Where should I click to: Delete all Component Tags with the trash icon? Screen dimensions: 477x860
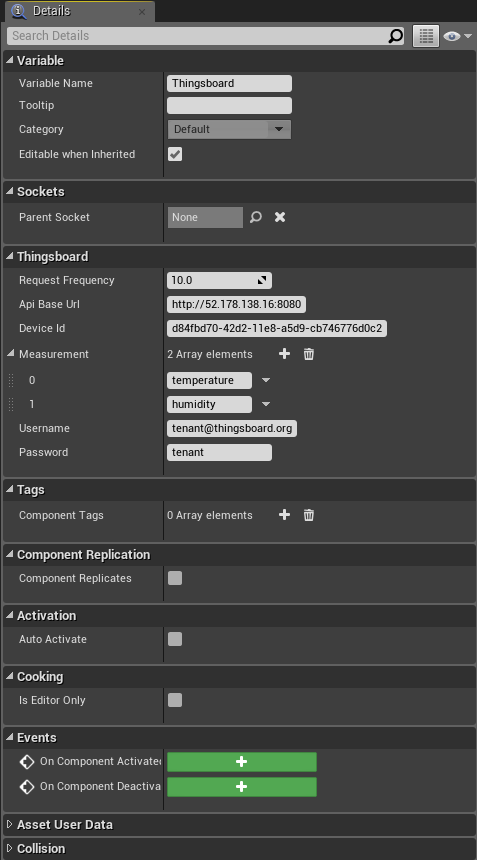tap(309, 514)
